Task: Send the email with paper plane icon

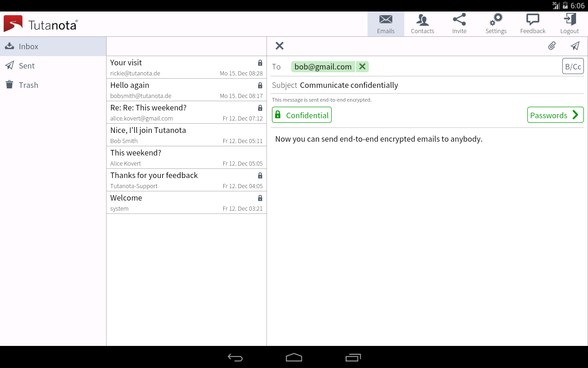Action: [575, 46]
